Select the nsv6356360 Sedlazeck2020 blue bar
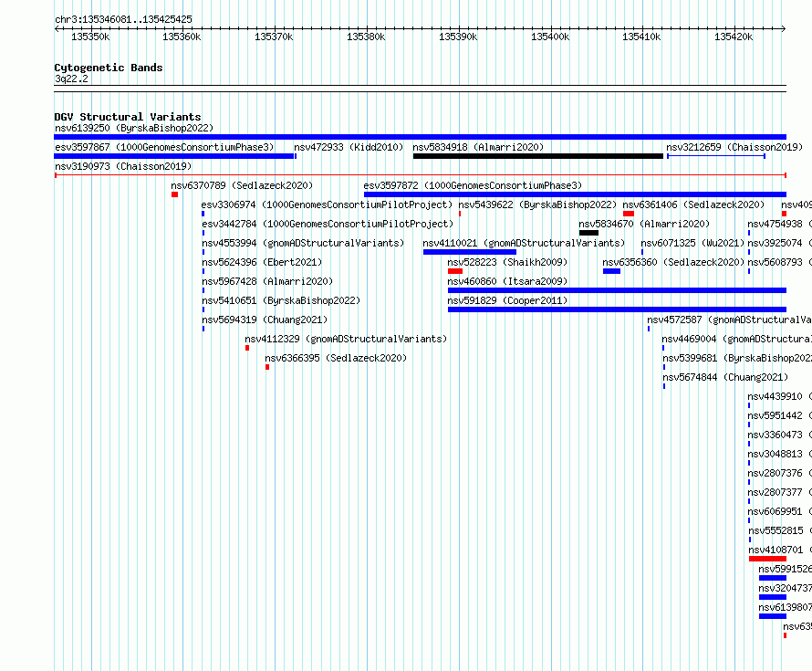Image resolution: width=812 pixels, height=671 pixels. tap(611, 271)
